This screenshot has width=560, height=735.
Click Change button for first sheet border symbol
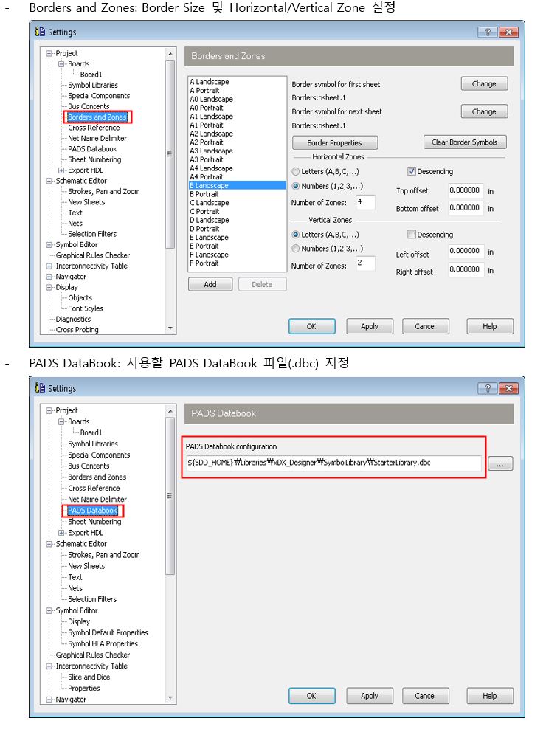[x=484, y=84]
